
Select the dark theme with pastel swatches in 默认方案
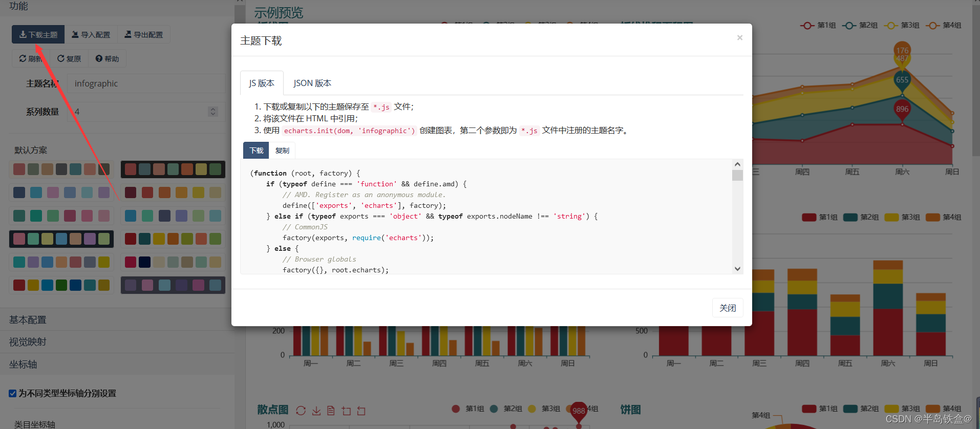(x=61, y=239)
